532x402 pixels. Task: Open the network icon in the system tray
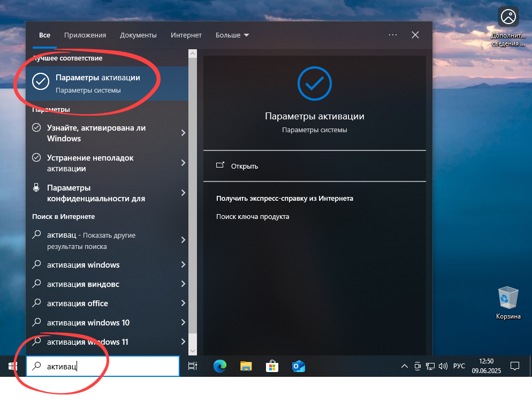[430, 366]
